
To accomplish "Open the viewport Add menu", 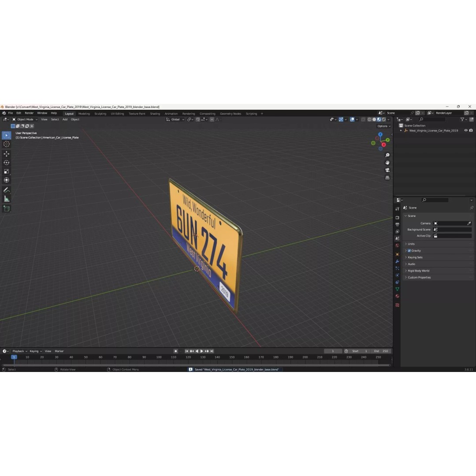I will point(65,119).
